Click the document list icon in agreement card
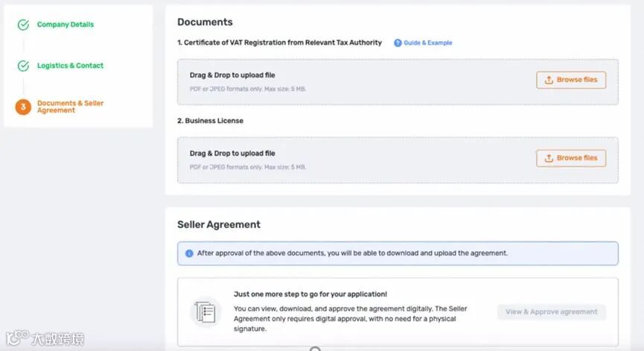The width and height of the screenshot is (644, 351). click(205, 312)
